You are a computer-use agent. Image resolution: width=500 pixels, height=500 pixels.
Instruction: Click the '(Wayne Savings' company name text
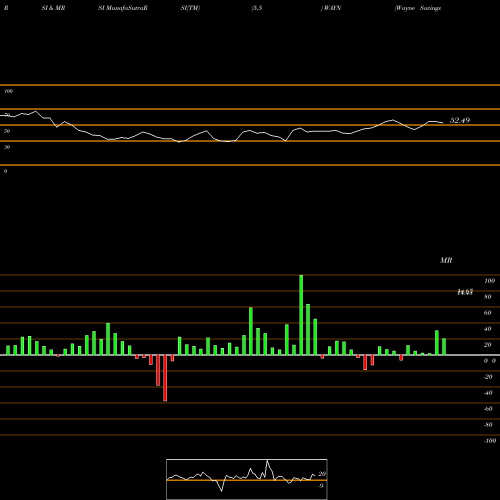[x=418, y=8]
